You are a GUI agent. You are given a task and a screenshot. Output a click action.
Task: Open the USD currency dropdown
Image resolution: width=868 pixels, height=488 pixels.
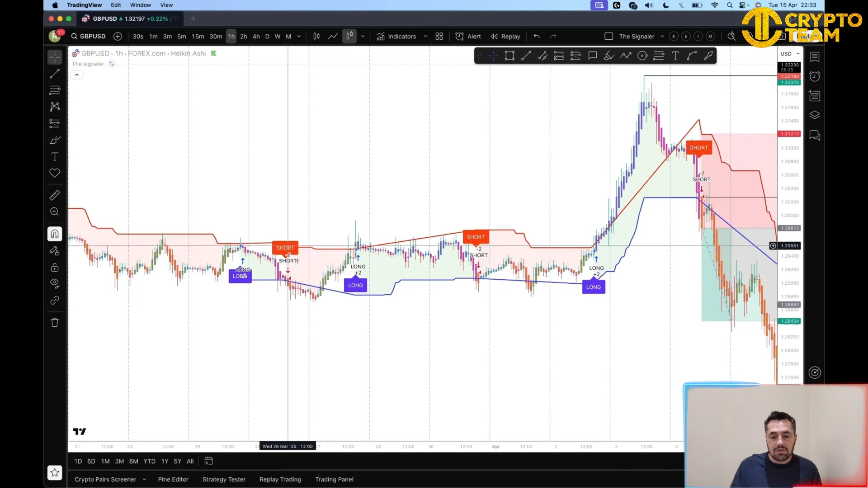tap(790, 53)
